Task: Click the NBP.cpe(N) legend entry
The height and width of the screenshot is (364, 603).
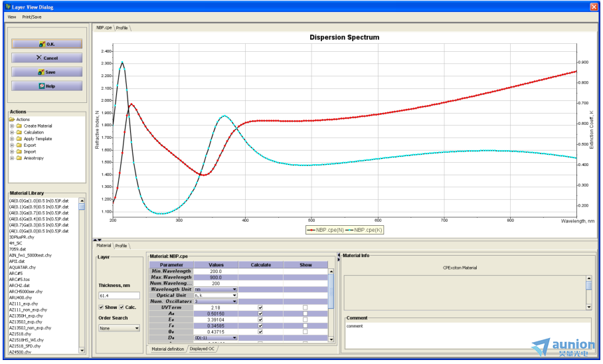Action: 325,230
